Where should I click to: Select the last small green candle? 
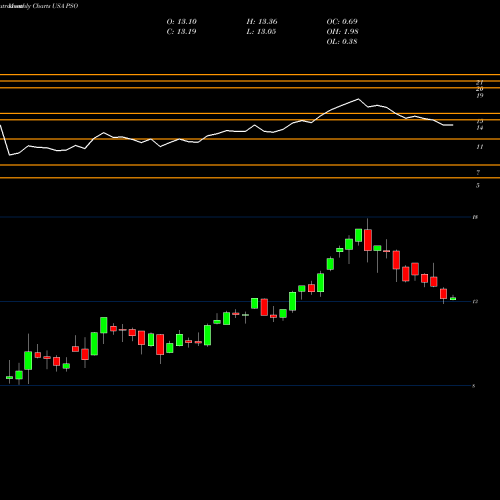[453, 299]
